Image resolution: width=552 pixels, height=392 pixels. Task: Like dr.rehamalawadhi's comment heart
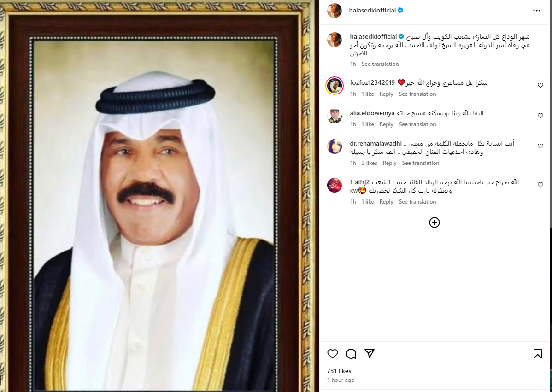pyautogui.click(x=540, y=146)
